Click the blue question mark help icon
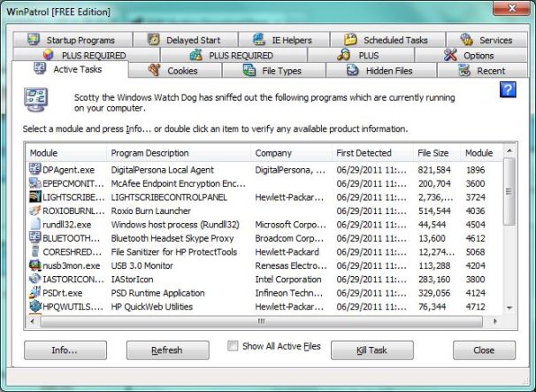This screenshot has width=536, height=392. (x=508, y=89)
